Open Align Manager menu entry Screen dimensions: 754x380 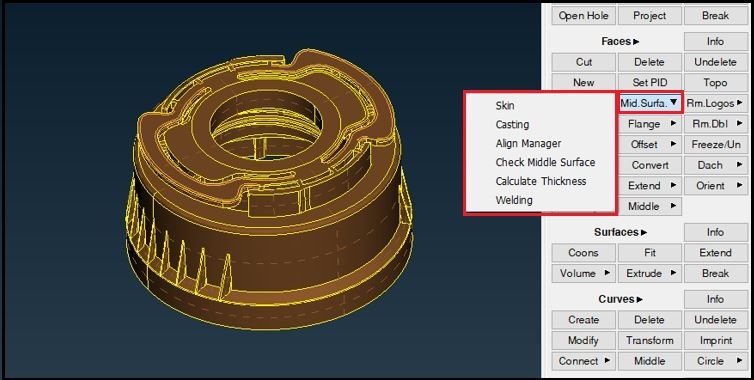(528, 143)
